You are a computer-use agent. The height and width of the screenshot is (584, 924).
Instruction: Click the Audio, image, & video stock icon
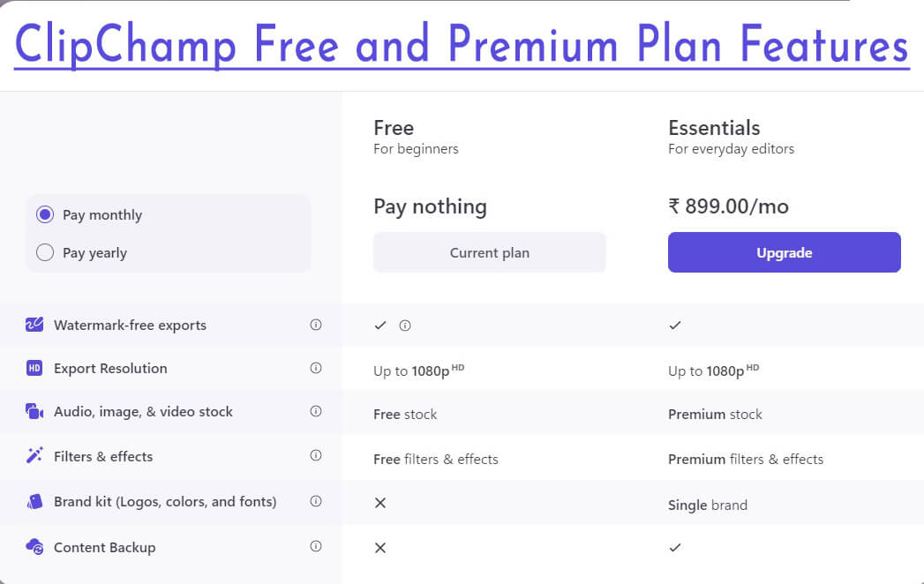tap(34, 411)
